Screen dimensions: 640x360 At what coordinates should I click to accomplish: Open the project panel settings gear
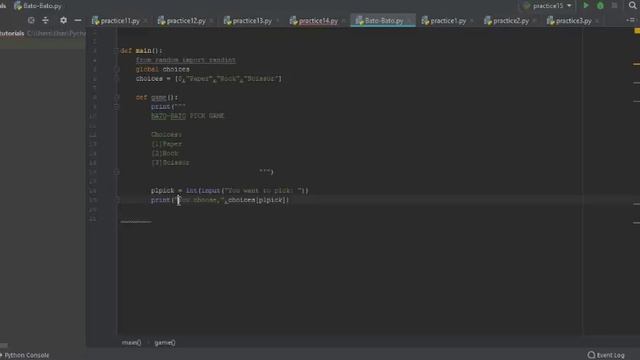click(63, 20)
